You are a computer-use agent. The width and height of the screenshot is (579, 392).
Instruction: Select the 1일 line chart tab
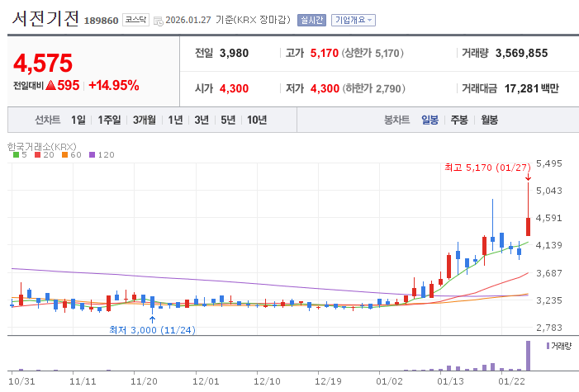[x=78, y=120]
